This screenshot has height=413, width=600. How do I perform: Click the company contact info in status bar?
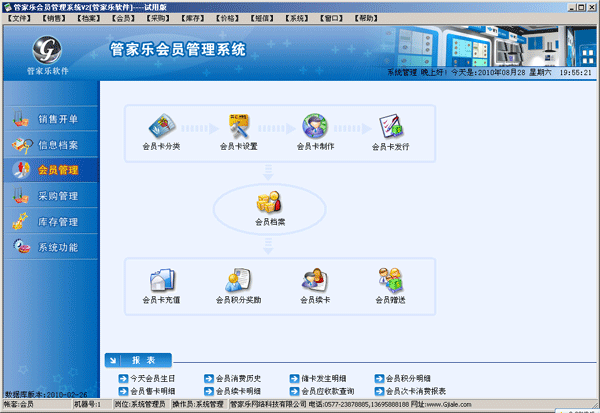tap(351, 404)
